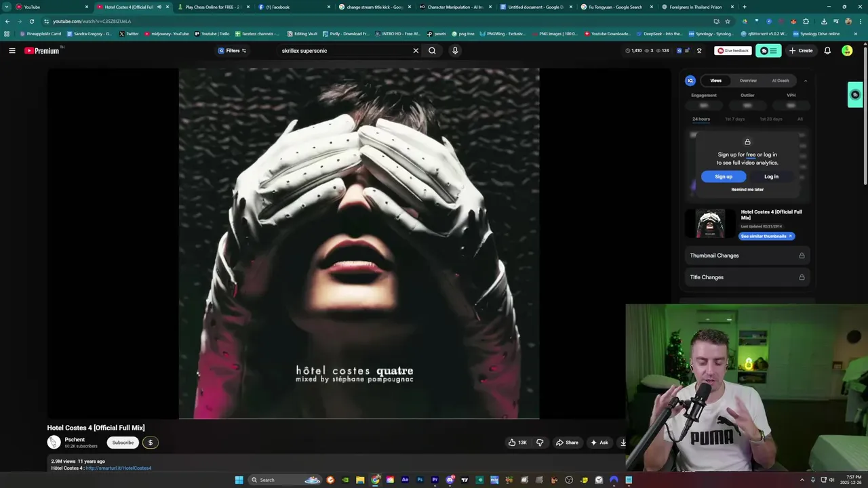Open the YouTube hamburger guide menu
Image resolution: width=868 pixels, height=488 pixels.
(12, 51)
